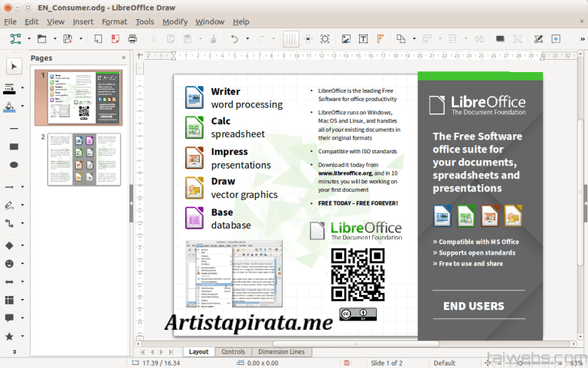The width and height of the screenshot is (588, 368).
Task: Toggle Edit Points mode
Action: (x=538, y=38)
